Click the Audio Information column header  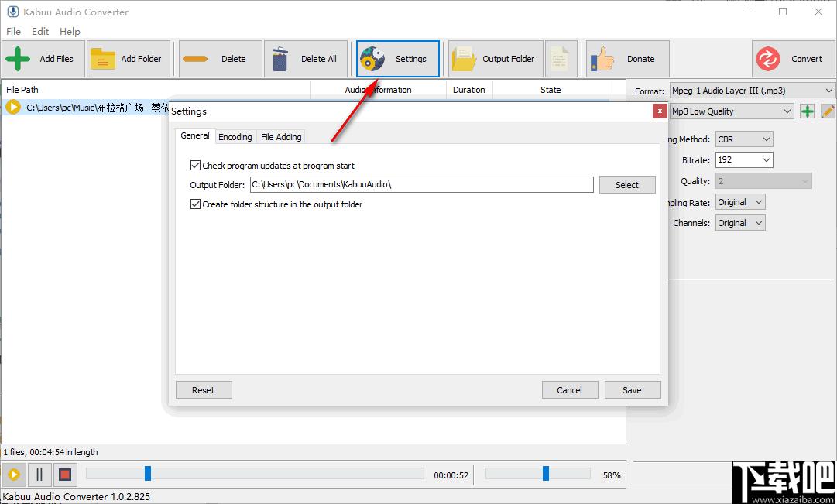coord(379,90)
